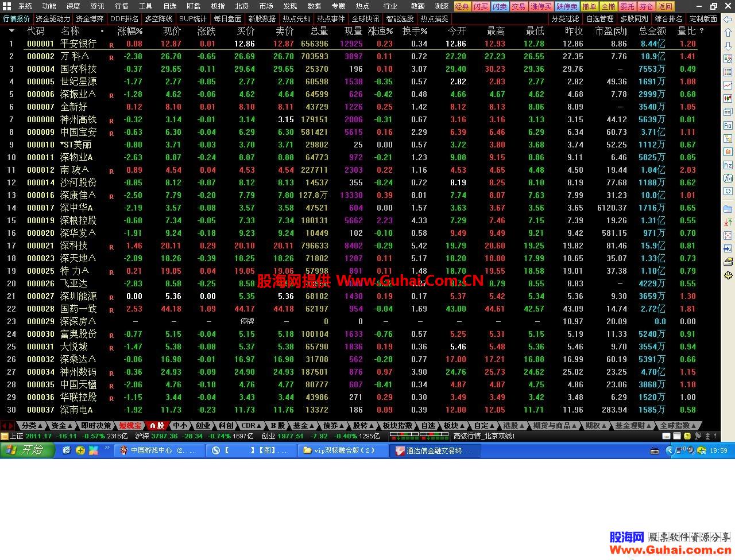Expand the CDR▲ bottom tab
735x560 pixels.
252,426
